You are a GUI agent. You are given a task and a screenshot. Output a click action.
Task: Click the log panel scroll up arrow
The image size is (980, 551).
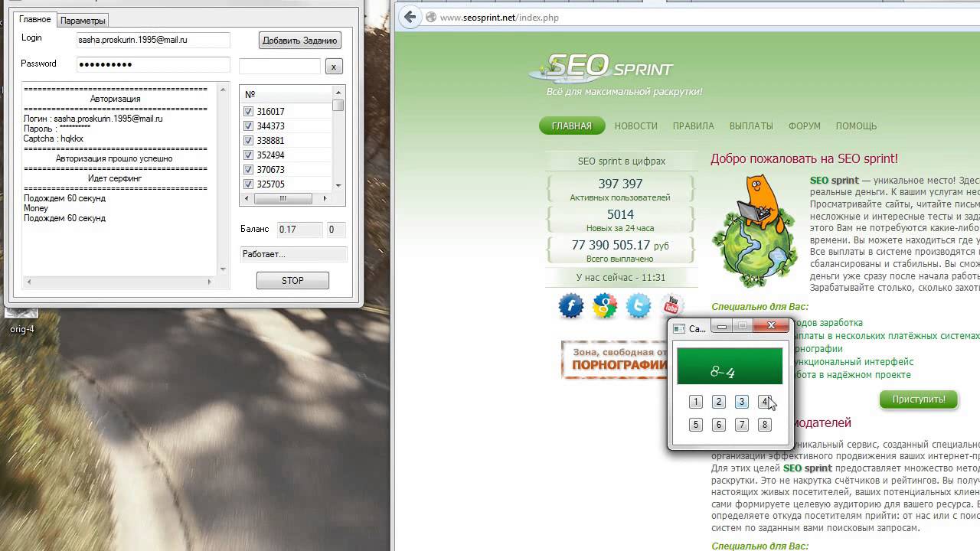[224, 90]
